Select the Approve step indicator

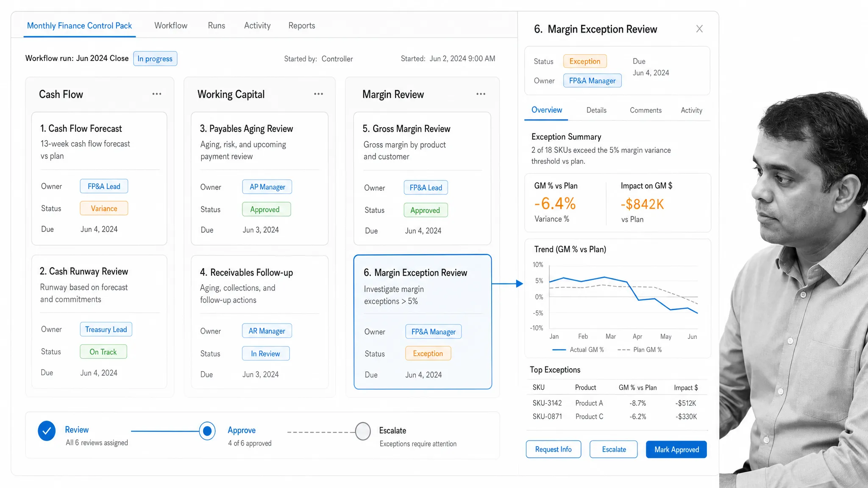click(x=207, y=431)
